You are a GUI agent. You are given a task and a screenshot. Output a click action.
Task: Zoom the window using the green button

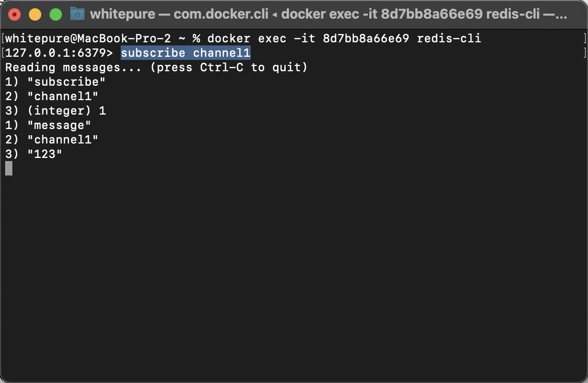[56, 14]
